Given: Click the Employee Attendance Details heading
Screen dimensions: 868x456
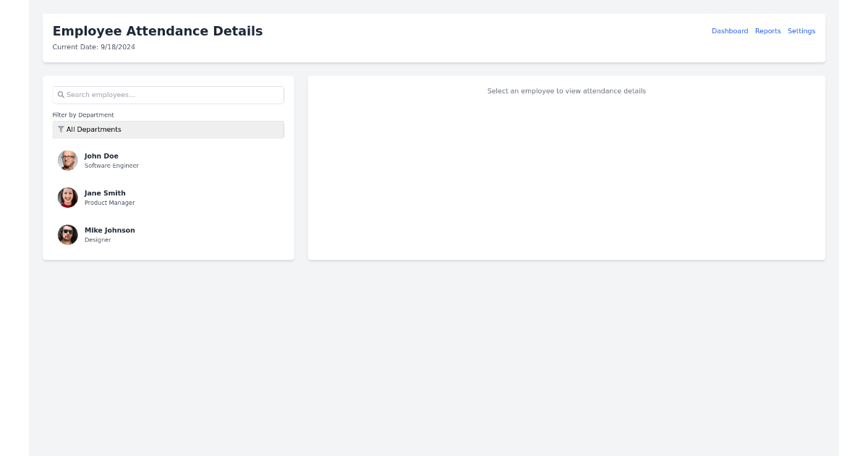Looking at the screenshot, I should pyautogui.click(x=157, y=31).
